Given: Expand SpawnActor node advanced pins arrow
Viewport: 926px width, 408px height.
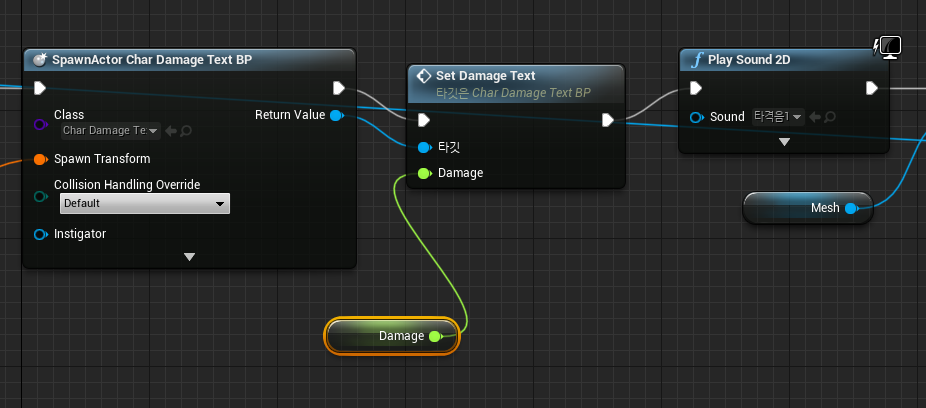Looking at the screenshot, I should tap(189, 257).
